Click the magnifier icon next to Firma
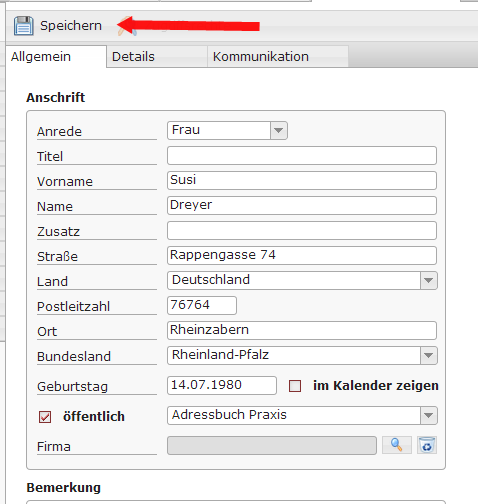 [397, 445]
